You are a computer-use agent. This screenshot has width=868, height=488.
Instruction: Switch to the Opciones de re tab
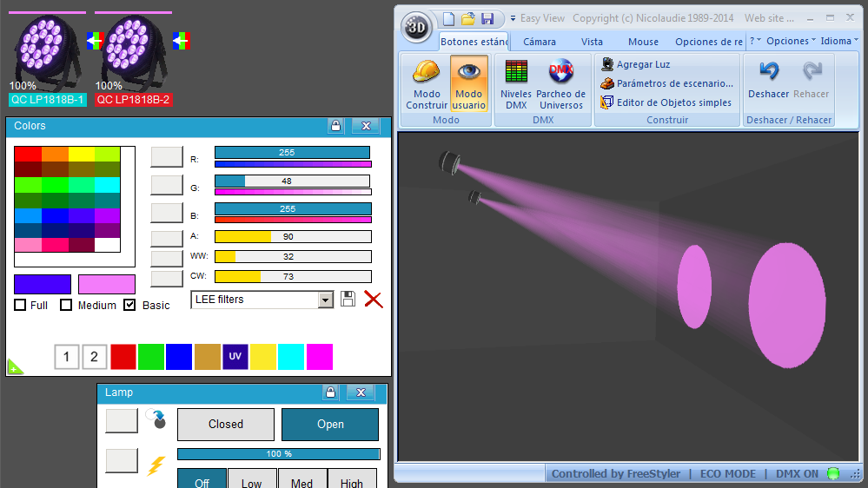(x=709, y=42)
